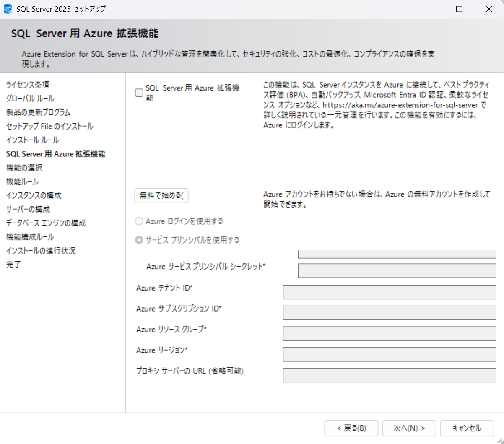Click the Azure テナント ID* label
504x444 pixels.
(164, 288)
